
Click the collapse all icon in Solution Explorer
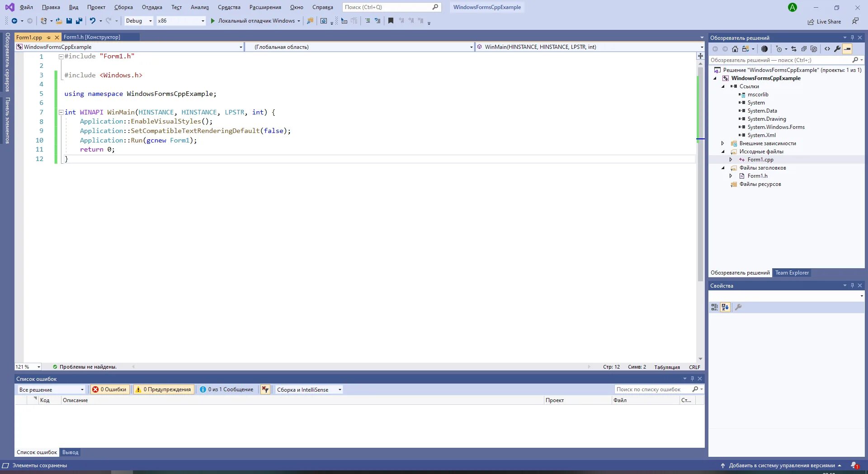click(x=804, y=49)
